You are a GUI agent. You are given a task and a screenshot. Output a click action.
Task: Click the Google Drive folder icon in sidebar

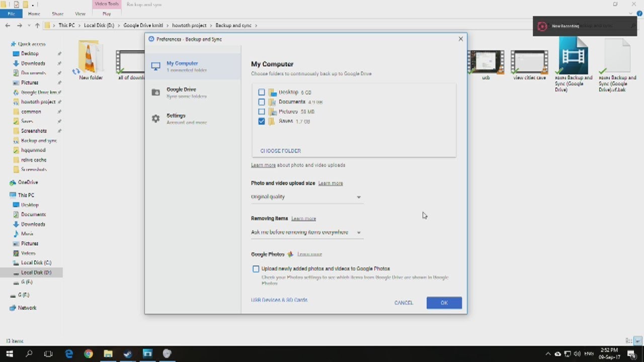[156, 93]
